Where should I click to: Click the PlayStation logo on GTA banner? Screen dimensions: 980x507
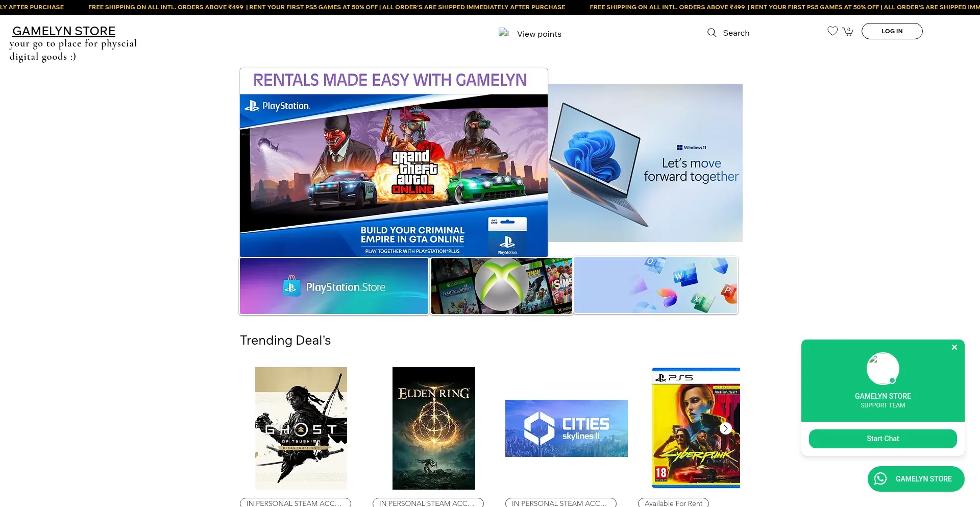point(278,106)
